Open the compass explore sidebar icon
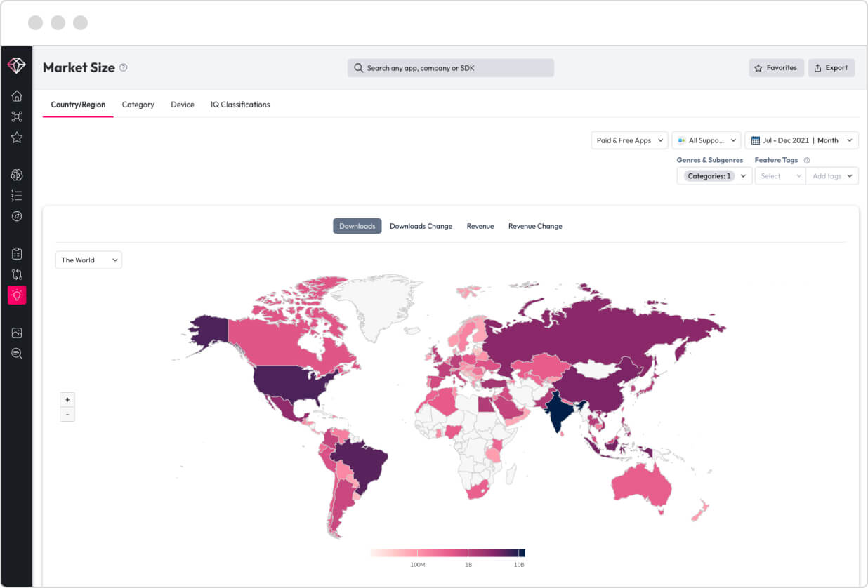 pos(17,216)
